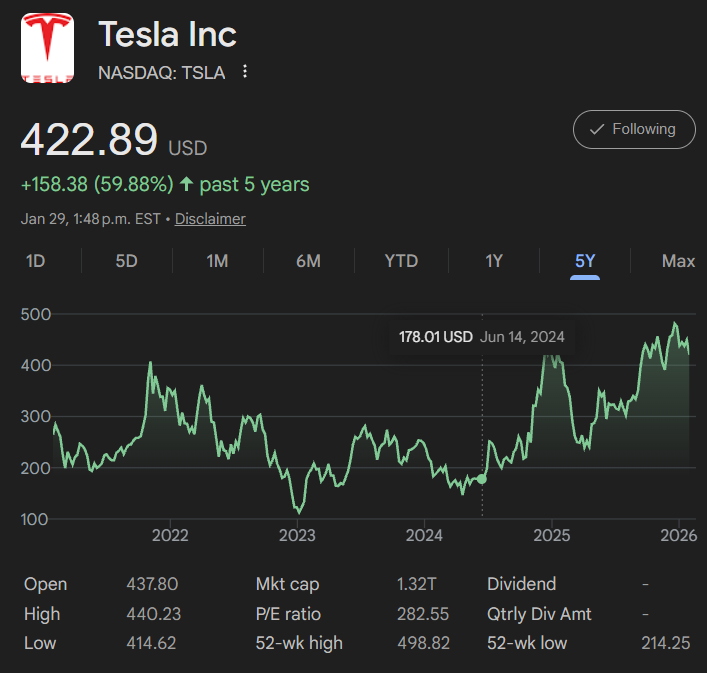Show the YTD chart range

click(401, 261)
